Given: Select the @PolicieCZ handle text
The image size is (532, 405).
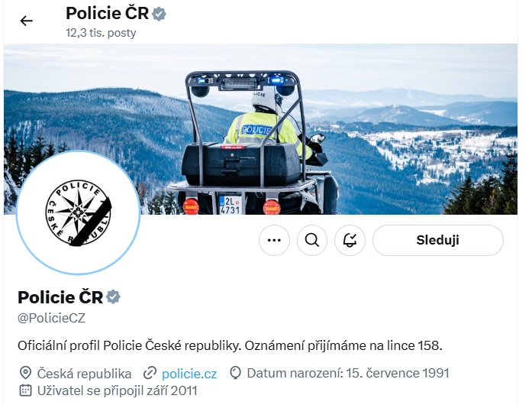Looking at the screenshot, I should tap(52, 318).
